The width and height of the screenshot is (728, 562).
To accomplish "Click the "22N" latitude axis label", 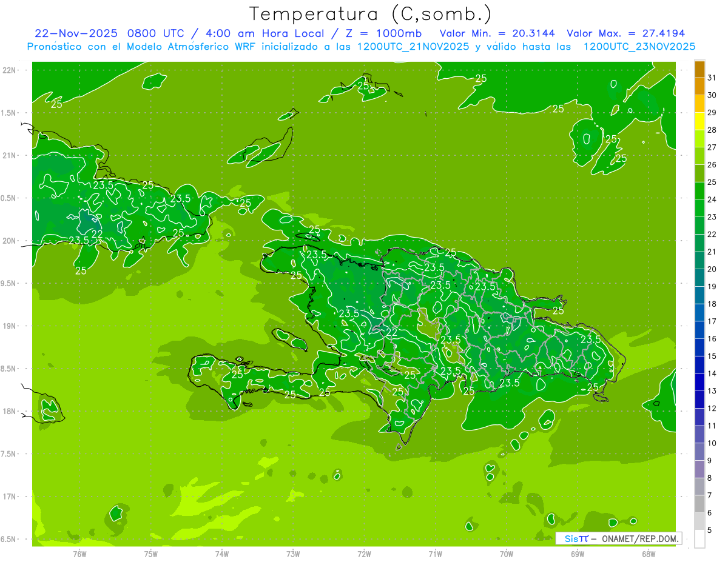I will (10, 70).
